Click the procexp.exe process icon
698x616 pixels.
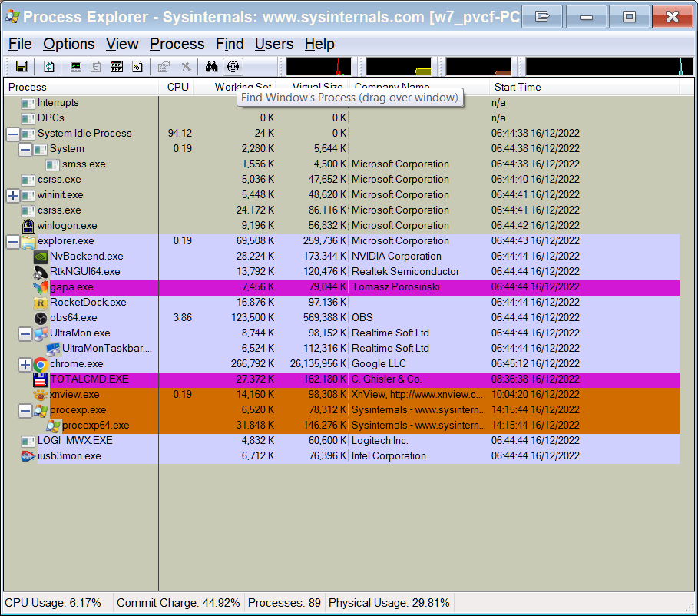click(x=41, y=410)
